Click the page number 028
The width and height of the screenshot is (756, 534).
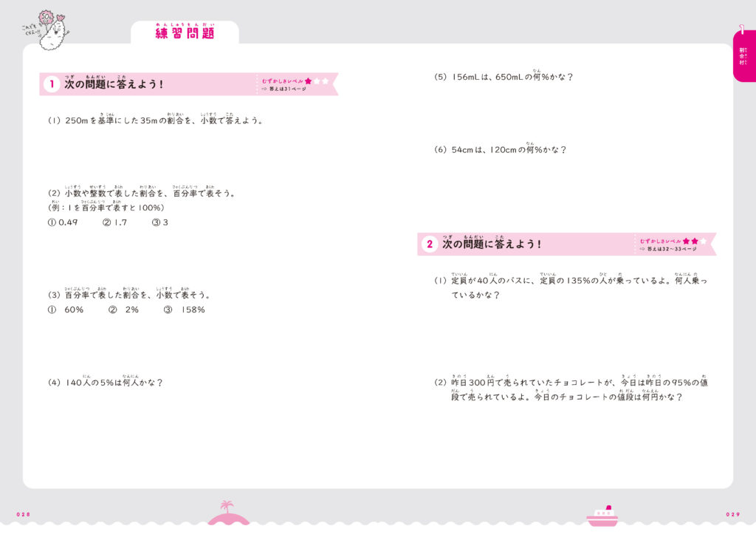click(23, 514)
